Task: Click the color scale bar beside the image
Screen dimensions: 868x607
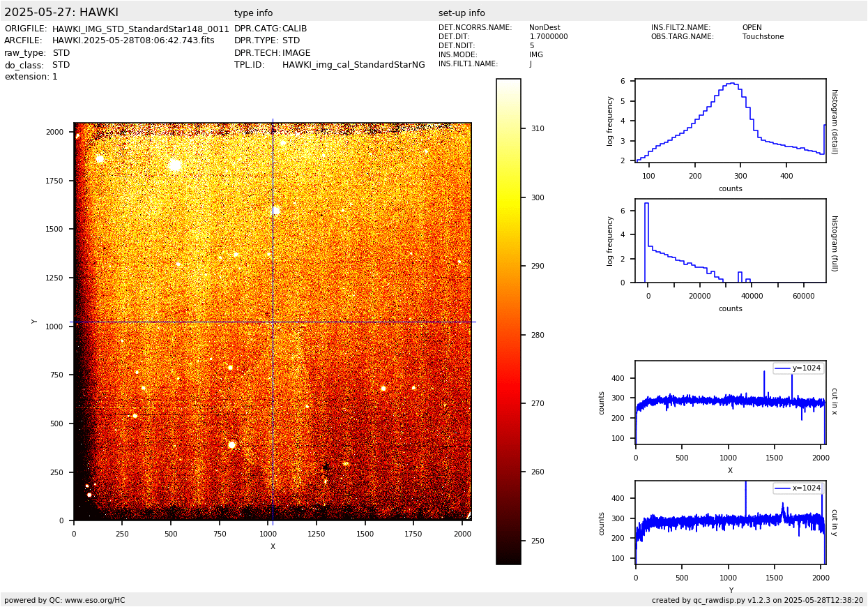Action: [x=508, y=321]
